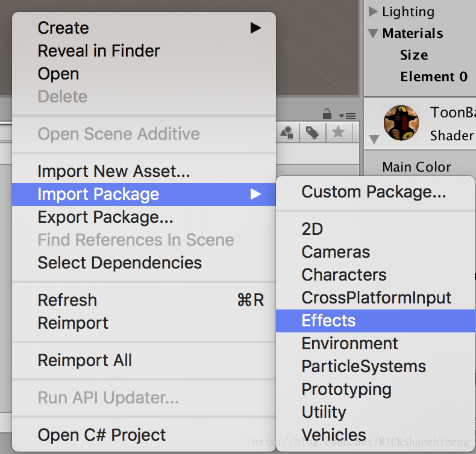Choose Reveal in Finder
Viewport: 476px width, 454px height.
pos(99,51)
